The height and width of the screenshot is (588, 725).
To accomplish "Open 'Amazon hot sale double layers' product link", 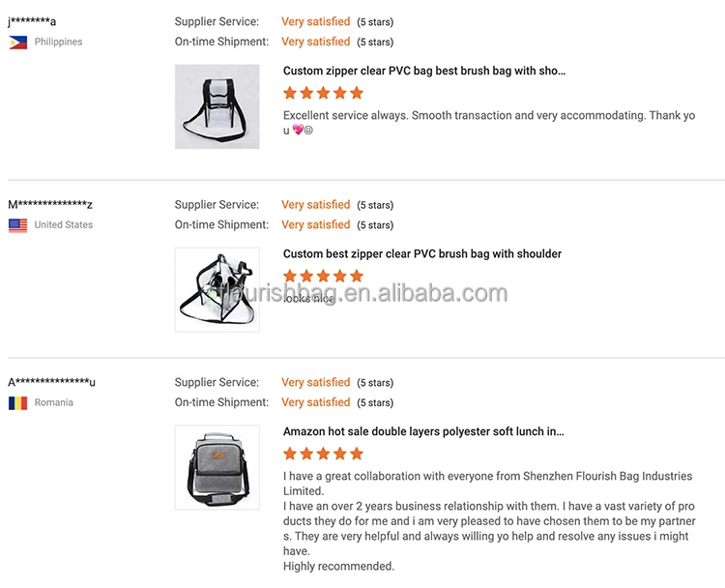I will point(423,431).
